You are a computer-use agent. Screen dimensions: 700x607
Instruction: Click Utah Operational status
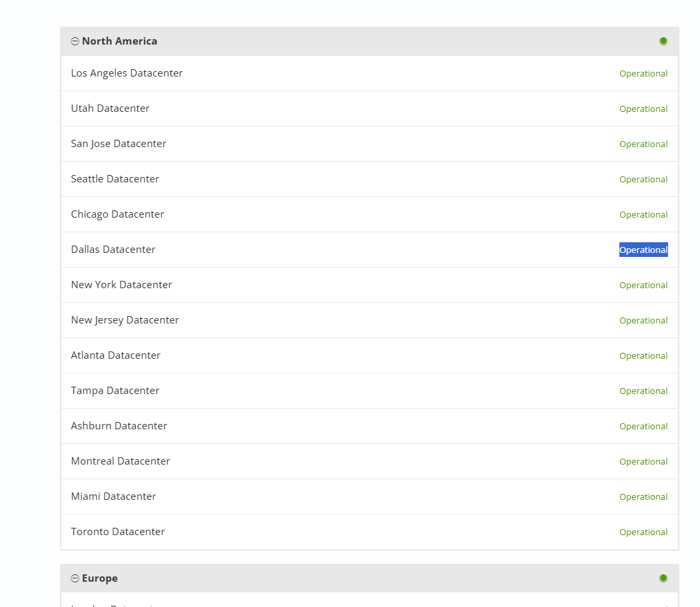tap(643, 109)
